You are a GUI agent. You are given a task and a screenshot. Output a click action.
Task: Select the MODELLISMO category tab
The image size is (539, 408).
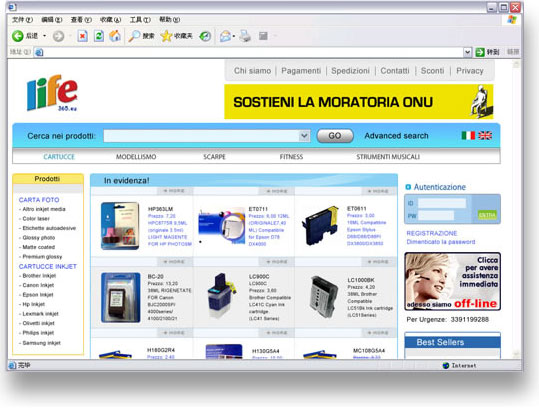click(x=136, y=157)
